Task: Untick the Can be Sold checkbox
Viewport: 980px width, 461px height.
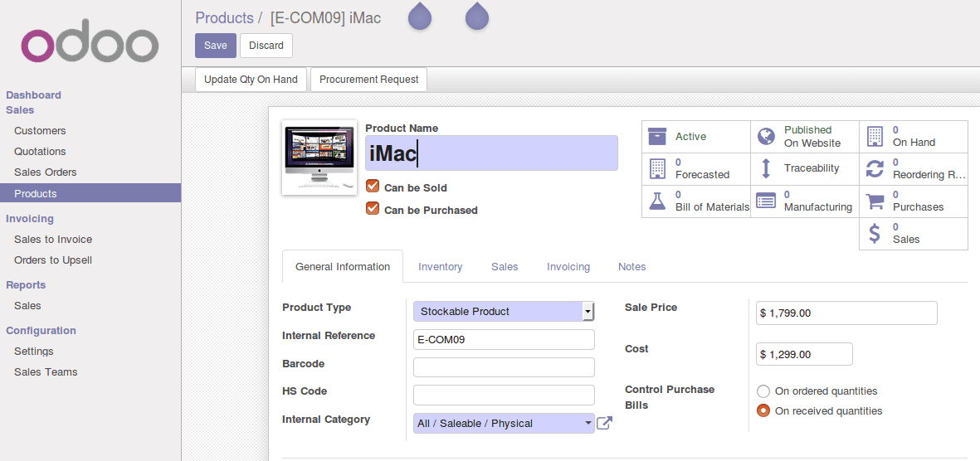Action: (373, 187)
